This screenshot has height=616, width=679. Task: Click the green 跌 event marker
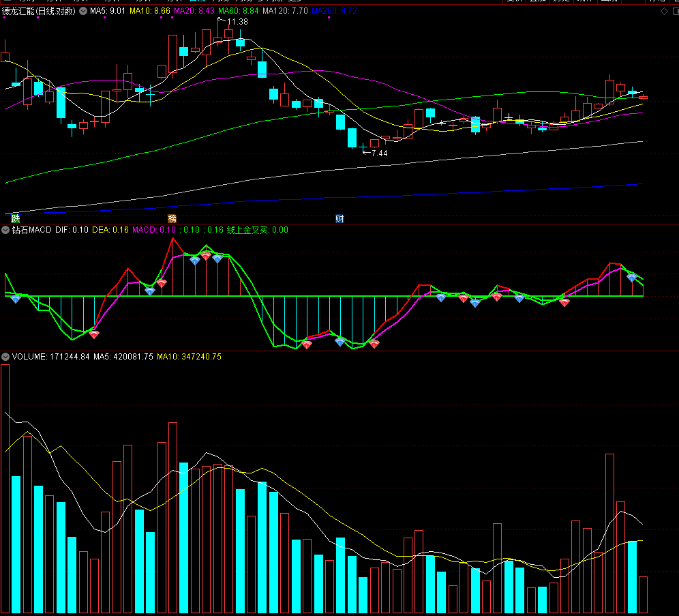click(16, 218)
